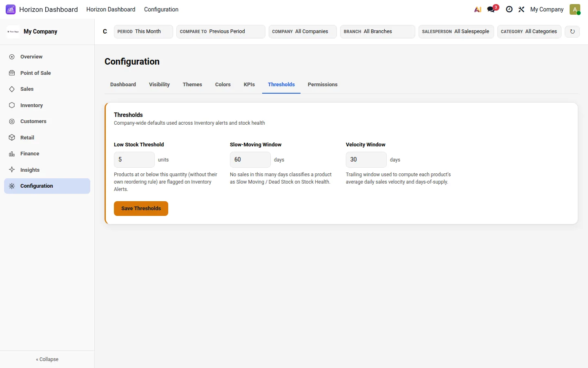Open the Company All Companies filter
Viewport: 588px width, 368px height.
coord(303,31)
